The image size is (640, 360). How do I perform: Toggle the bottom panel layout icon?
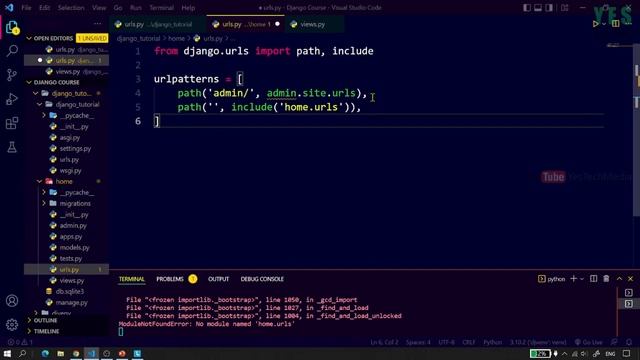point(538,8)
